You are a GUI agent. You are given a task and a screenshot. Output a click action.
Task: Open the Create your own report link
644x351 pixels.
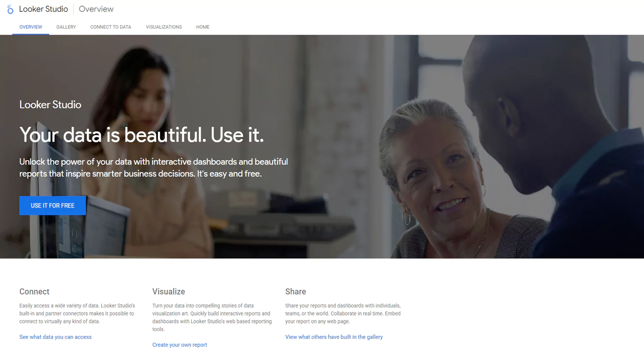[x=179, y=345]
